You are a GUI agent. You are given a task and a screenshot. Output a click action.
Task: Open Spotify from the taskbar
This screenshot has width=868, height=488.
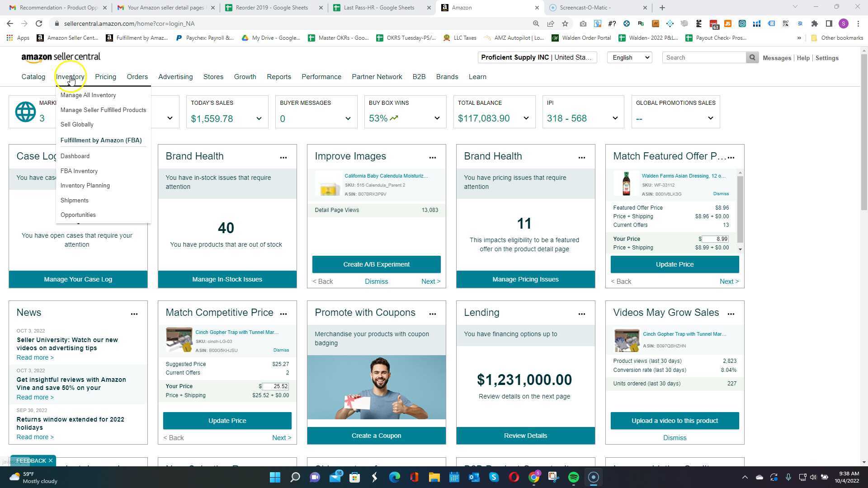[572, 477]
